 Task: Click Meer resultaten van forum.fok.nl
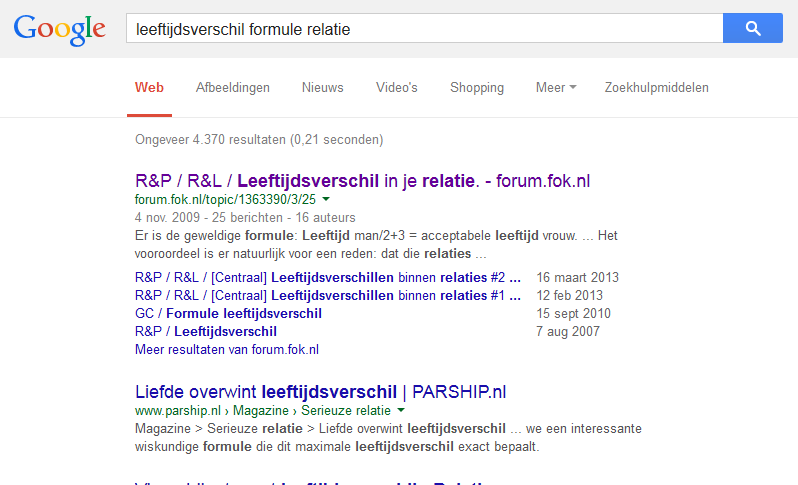(226, 350)
